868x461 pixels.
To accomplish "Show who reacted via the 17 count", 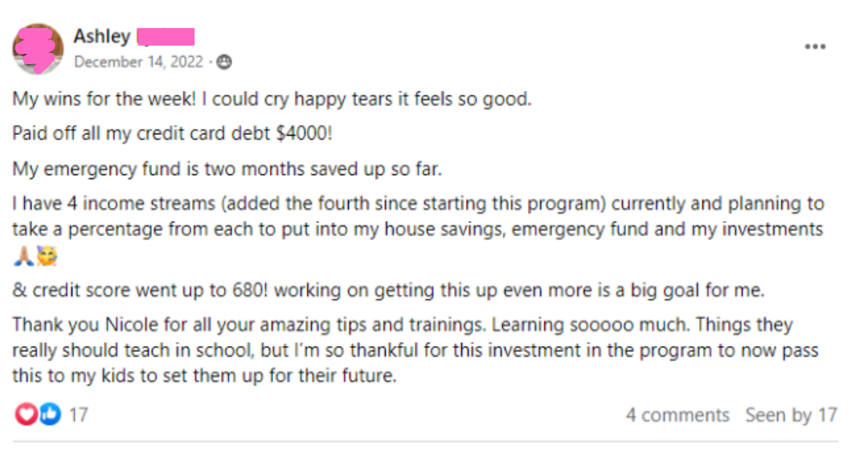I will pos(78,415).
